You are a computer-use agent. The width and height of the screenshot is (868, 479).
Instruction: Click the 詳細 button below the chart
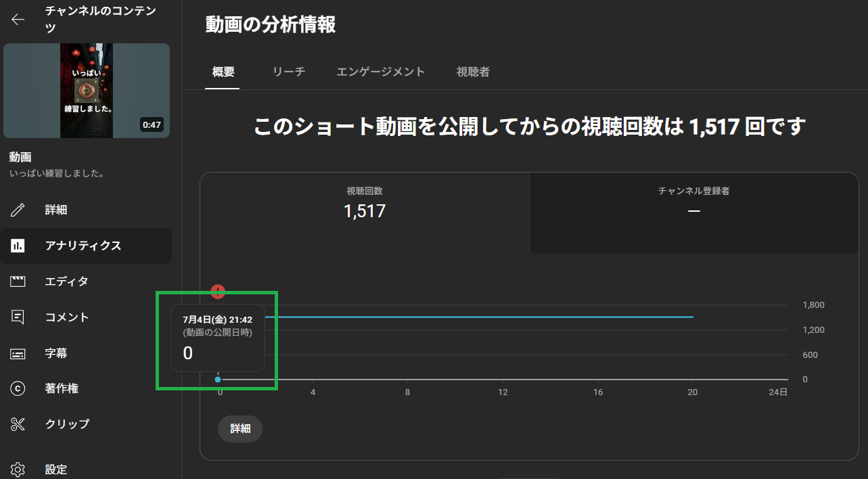coord(240,429)
